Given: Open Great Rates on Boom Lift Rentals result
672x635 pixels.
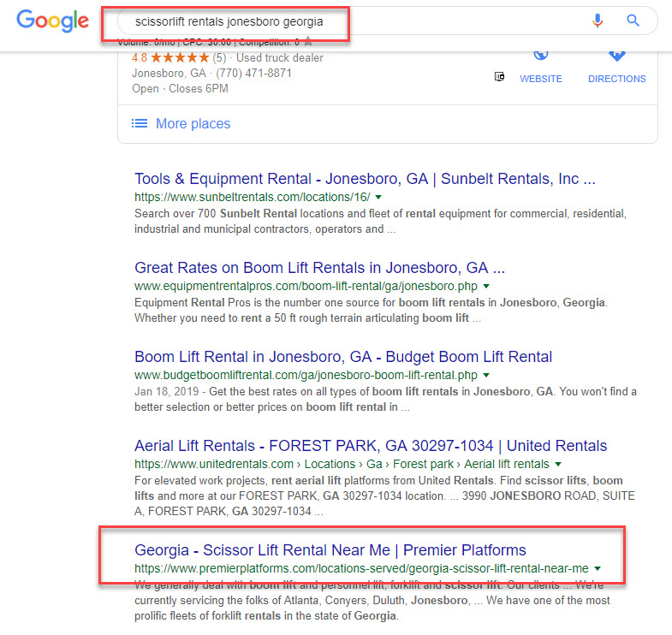Looking at the screenshot, I should click(319, 268).
